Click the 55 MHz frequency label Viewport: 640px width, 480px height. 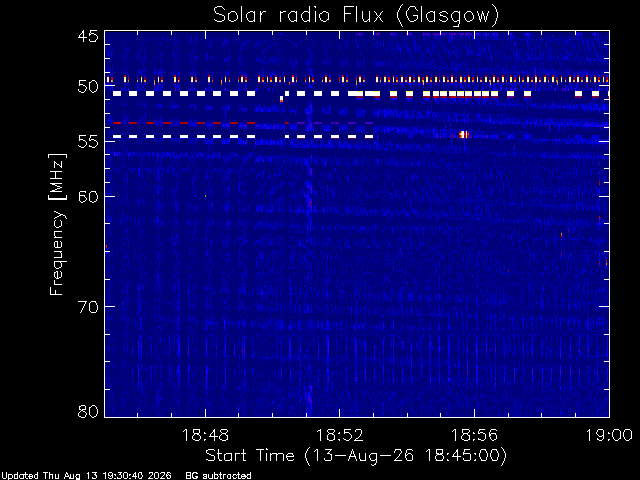click(x=88, y=141)
